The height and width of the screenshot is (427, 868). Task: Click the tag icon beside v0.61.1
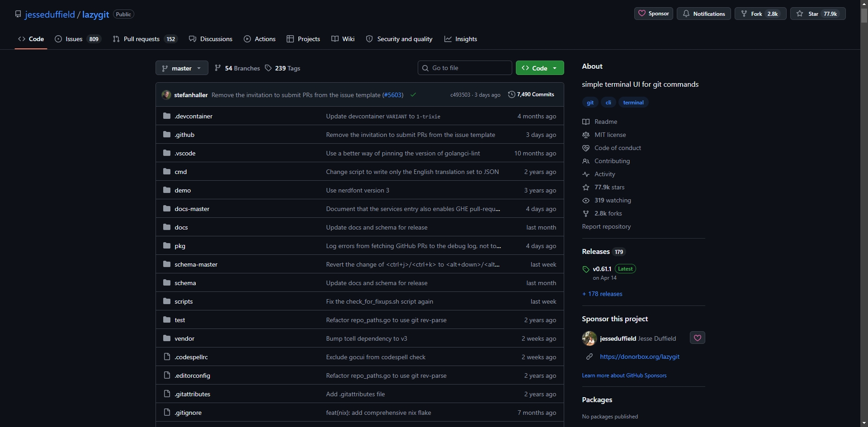586,269
